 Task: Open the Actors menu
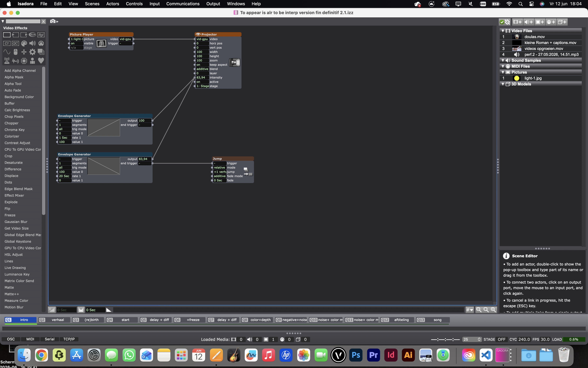[113, 4]
